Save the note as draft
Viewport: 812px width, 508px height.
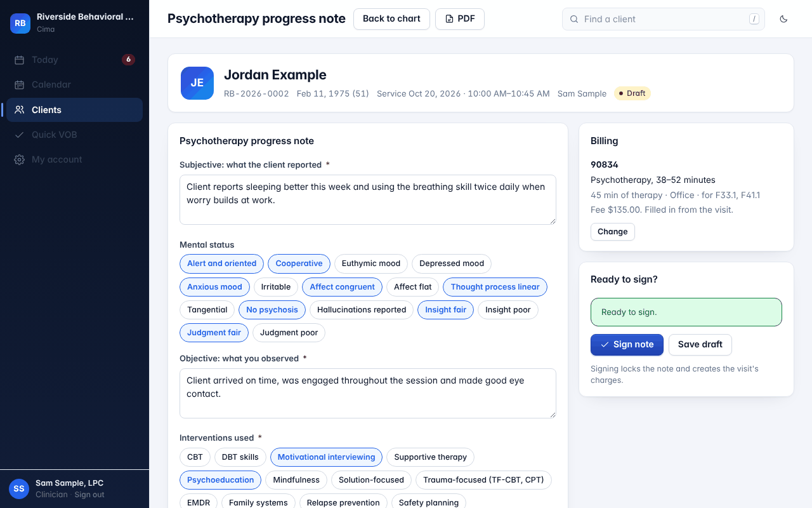[700, 345]
